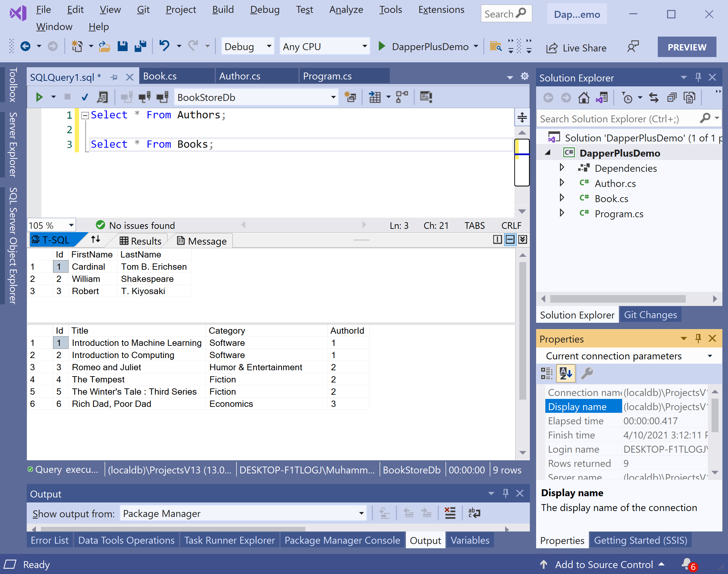The image size is (728, 574).
Task: Click the Parse checkmark icon
Action: click(85, 98)
